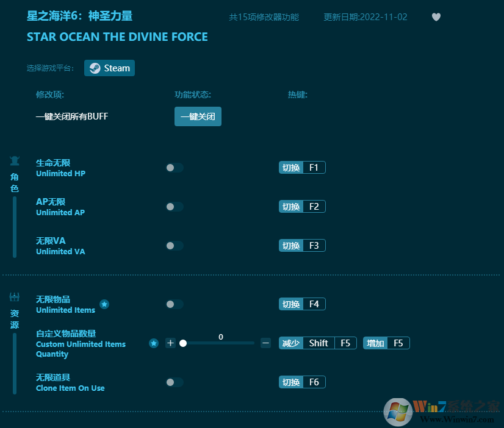Click the 'STAR OCEAN THE DIVINE FORCE' title
The height and width of the screenshot is (428, 504).
coord(117,37)
